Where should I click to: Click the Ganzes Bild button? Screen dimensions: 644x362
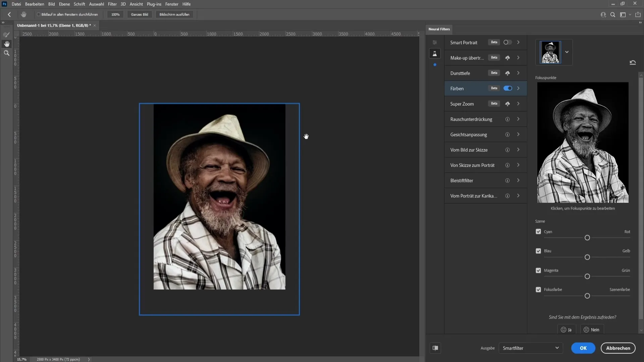[140, 14]
